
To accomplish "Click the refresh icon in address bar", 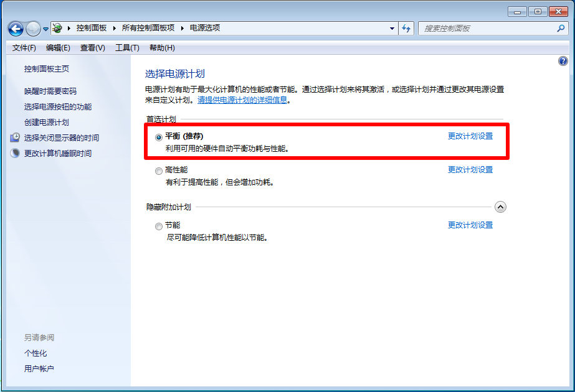I will (x=406, y=27).
